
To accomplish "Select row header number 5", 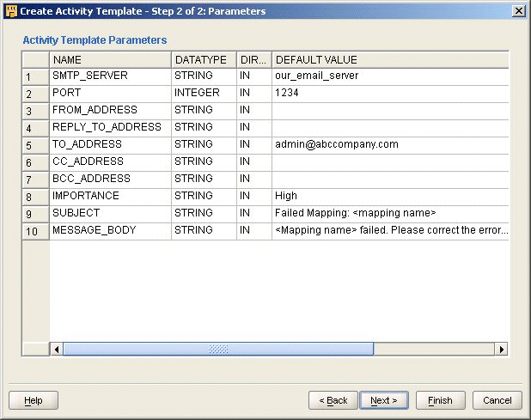I will [x=35, y=145].
